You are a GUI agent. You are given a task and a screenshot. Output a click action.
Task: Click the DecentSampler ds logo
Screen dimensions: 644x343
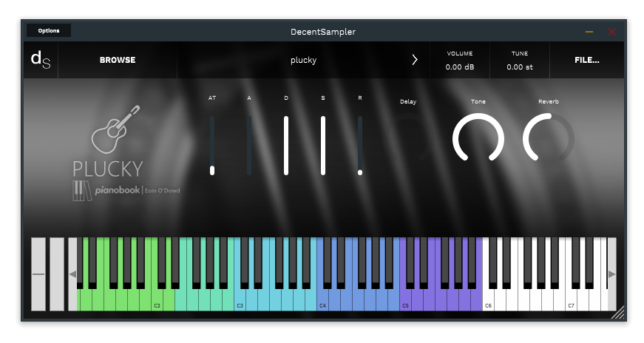(x=41, y=60)
